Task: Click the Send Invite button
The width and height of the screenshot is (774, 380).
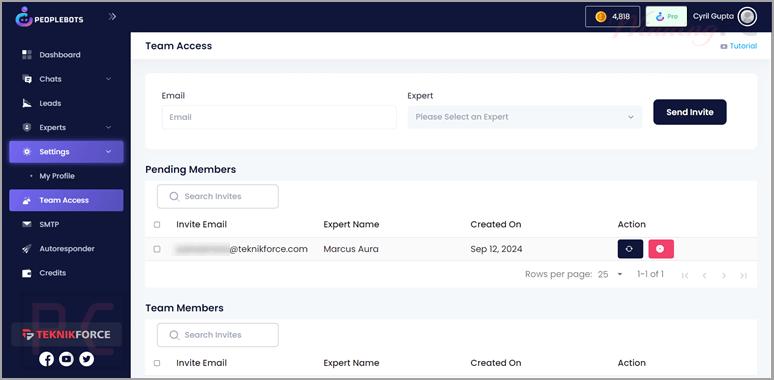Action: pyautogui.click(x=690, y=112)
